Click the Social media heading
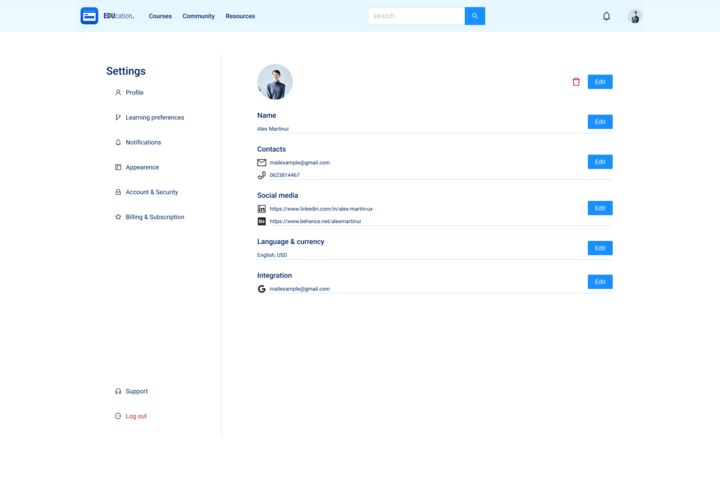Screen dimensions: 720x480 pos(277,195)
